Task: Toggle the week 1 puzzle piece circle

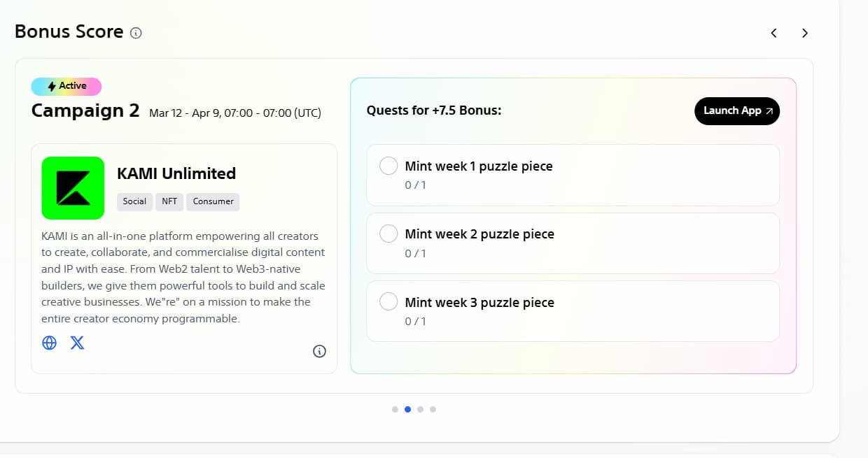Action: pyautogui.click(x=388, y=166)
